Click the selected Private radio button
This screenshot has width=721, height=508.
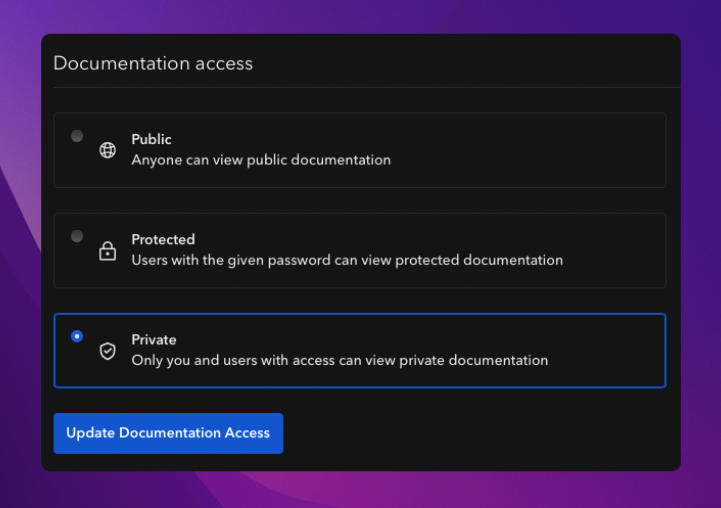[77, 337]
